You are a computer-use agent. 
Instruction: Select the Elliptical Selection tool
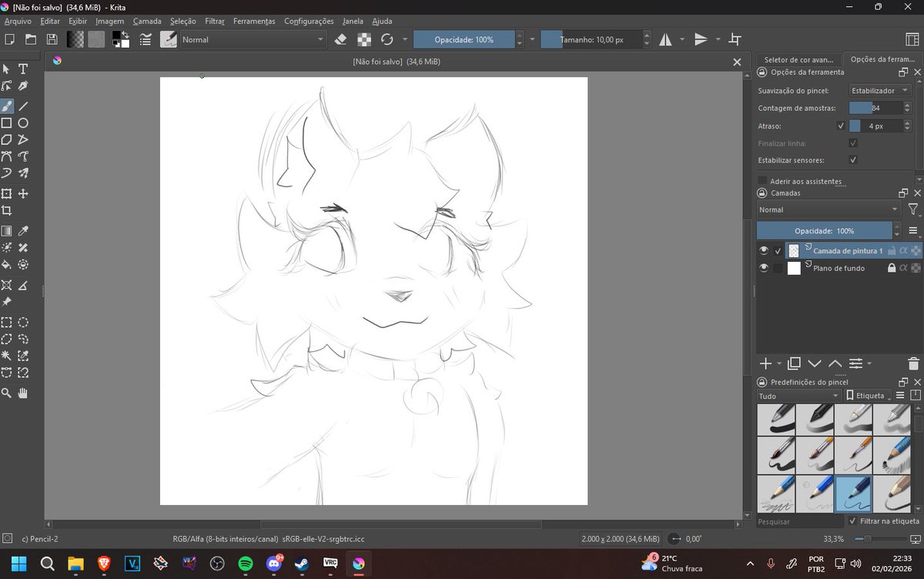(x=23, y=323)
